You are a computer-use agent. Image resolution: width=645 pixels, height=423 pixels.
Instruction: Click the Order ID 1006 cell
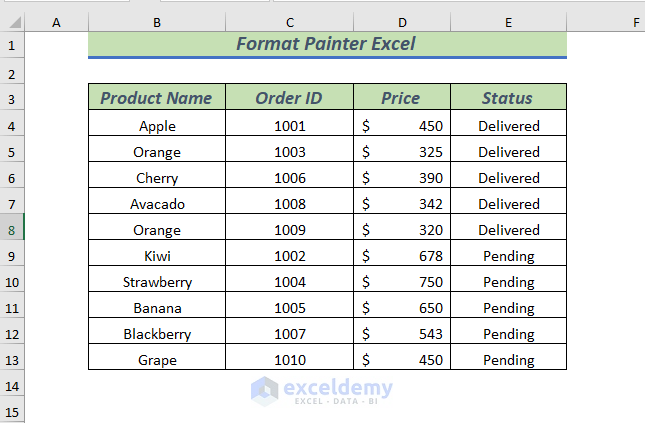(289, 178)
